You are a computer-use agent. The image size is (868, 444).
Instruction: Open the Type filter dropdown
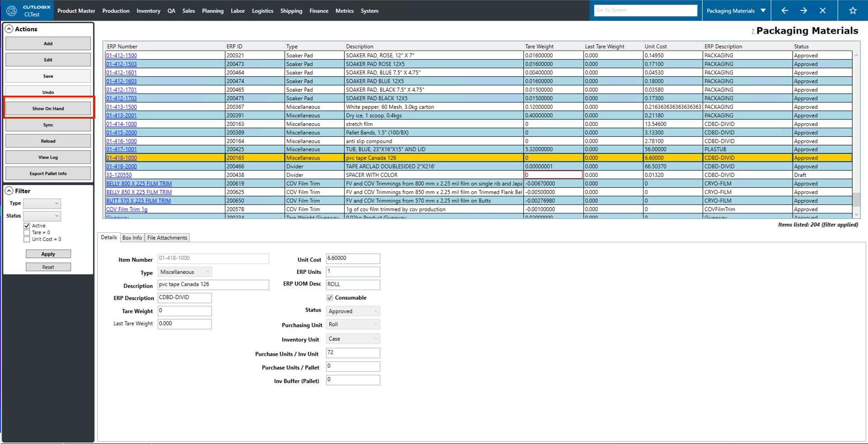(42, 203)
